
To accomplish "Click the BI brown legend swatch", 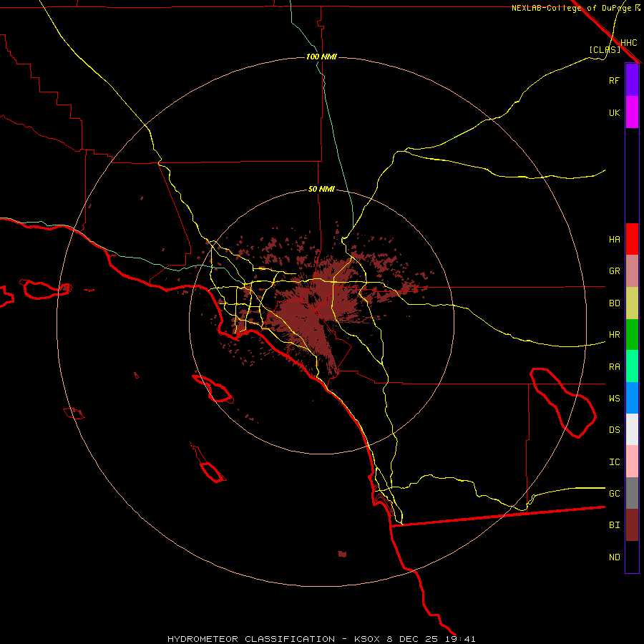I will (x=632, y=525).
